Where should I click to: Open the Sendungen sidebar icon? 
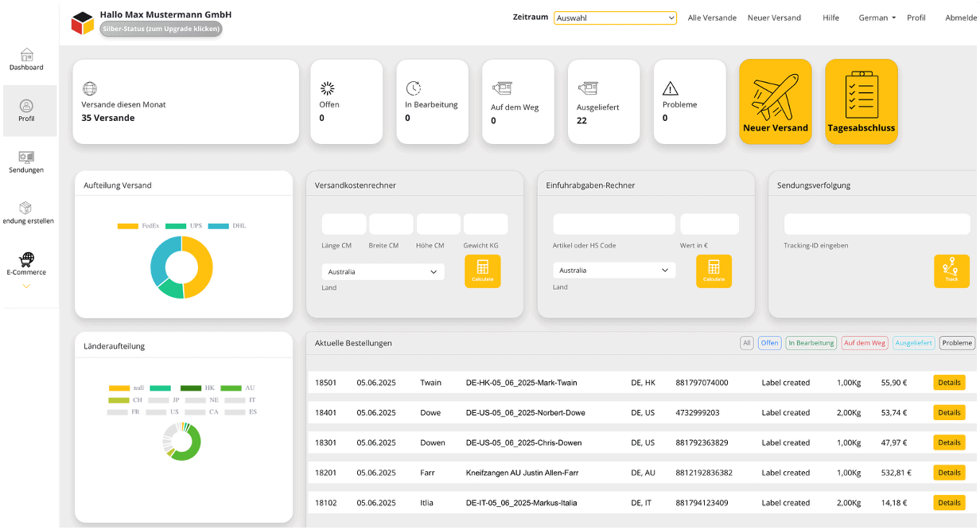coord(26,157)
